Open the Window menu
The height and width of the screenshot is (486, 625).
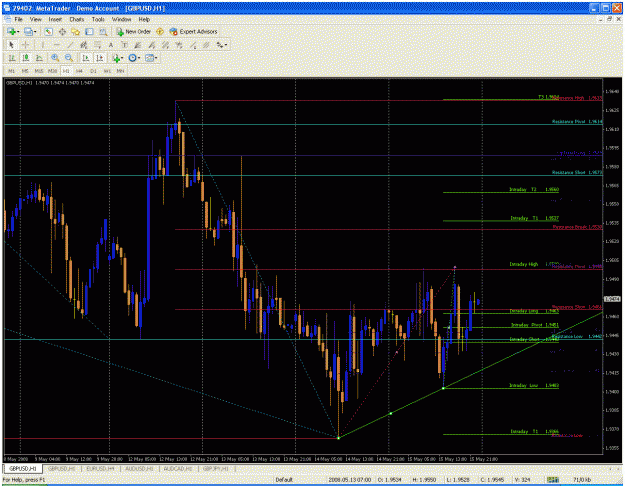[121, 19]
